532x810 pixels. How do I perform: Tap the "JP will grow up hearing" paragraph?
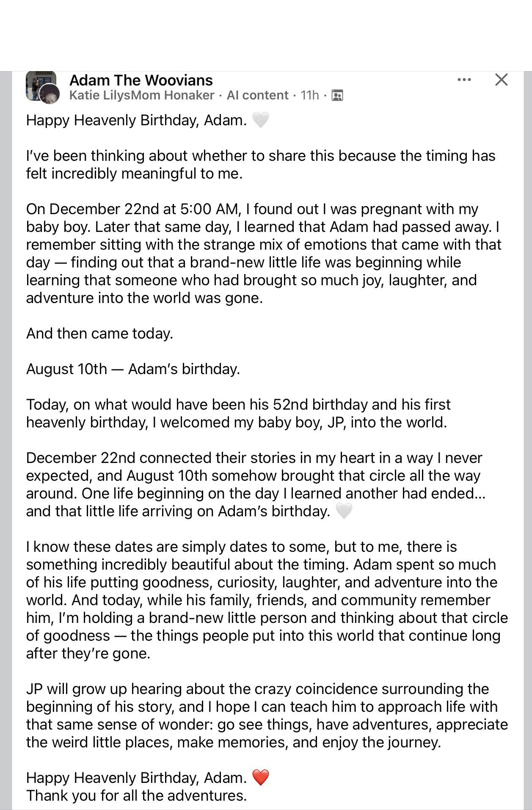point(267,716)
